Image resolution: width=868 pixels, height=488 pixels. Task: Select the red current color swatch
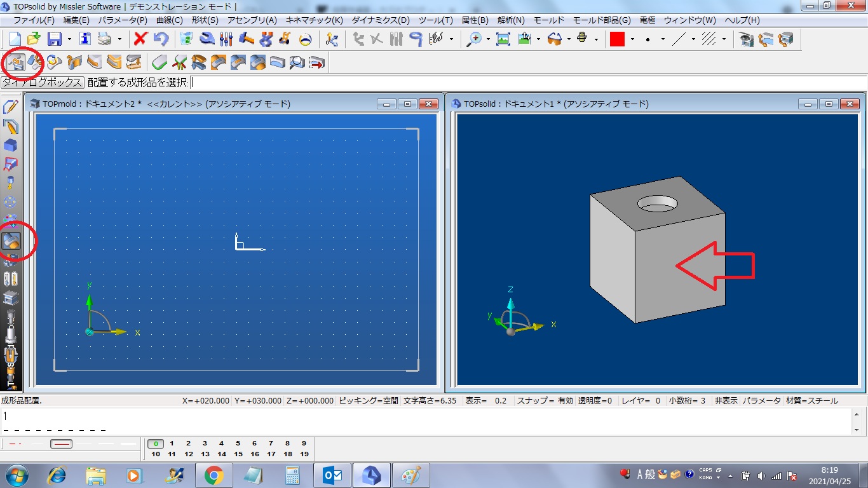(617, 39)
